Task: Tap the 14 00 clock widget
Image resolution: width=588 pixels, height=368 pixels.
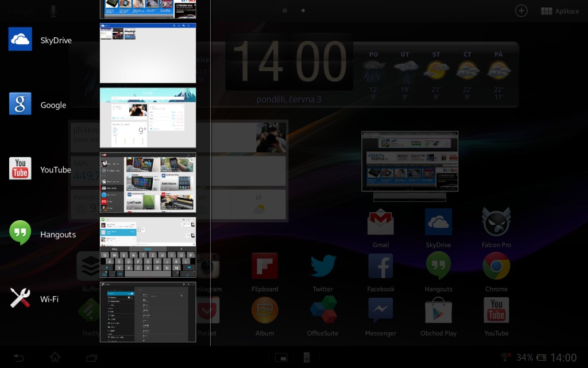Action: (x=289, y=61)
